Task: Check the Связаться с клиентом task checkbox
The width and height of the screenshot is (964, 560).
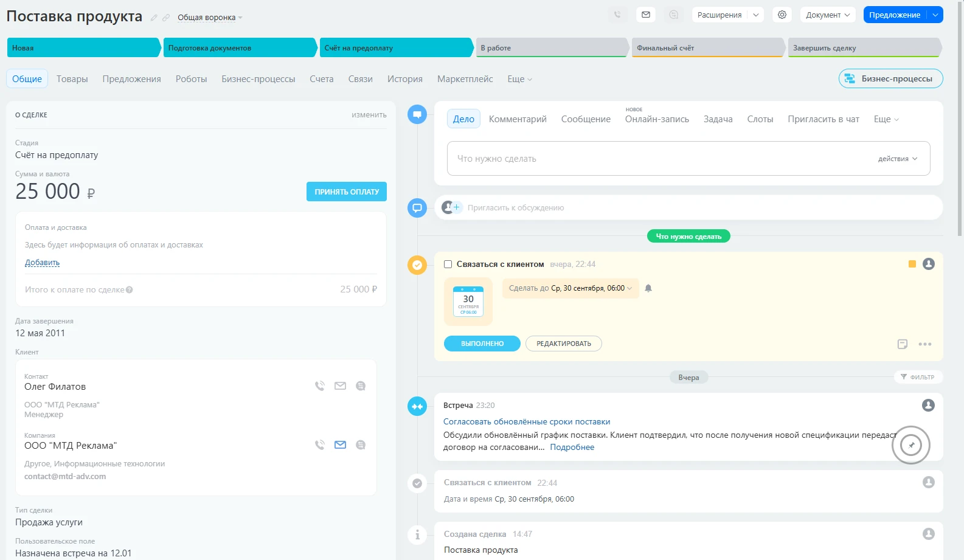Action: click(x=448, y=264)
